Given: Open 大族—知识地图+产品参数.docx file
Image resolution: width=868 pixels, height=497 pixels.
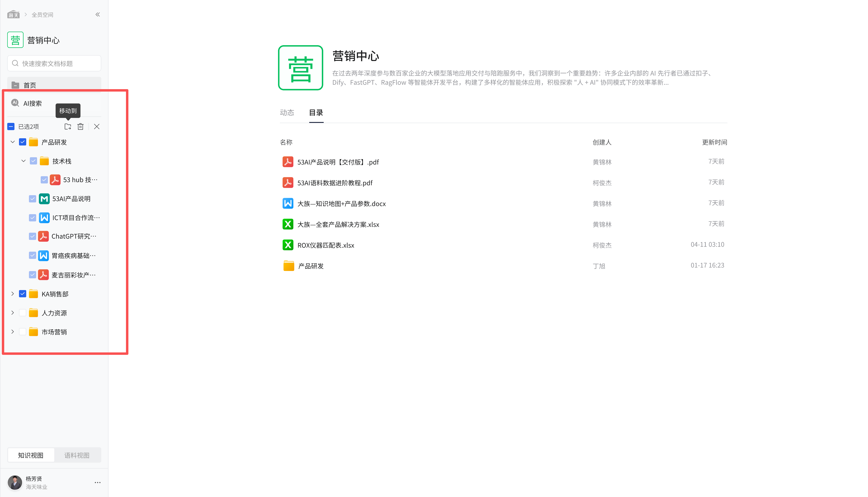Looking at the screenshot, I should coord(341,204).
